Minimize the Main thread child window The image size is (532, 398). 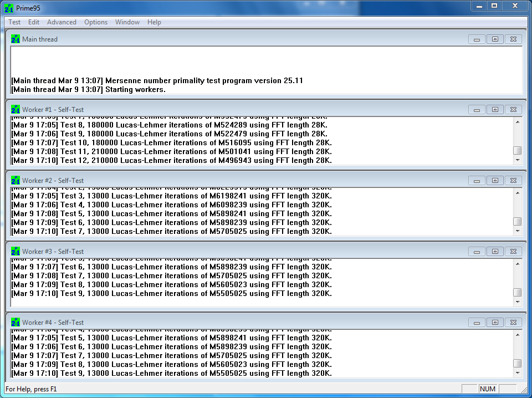pos(477,39)
